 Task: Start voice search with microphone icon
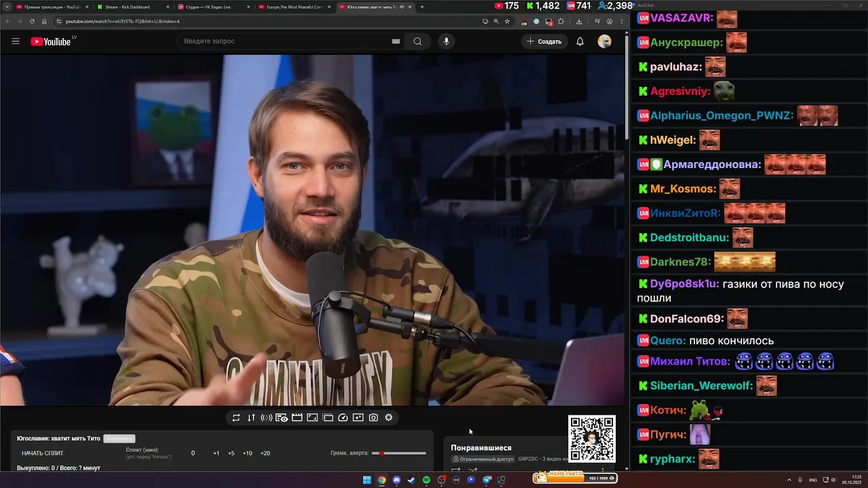tap(446, 41)
